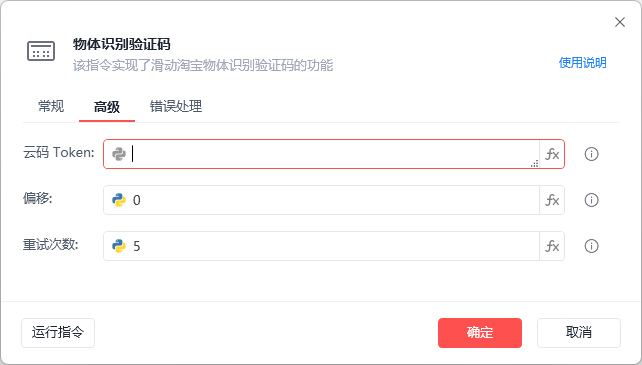642x365 pixels.
Task: Toggle Python mode icon in 偏移 field
Action: (x=119, y=200)
